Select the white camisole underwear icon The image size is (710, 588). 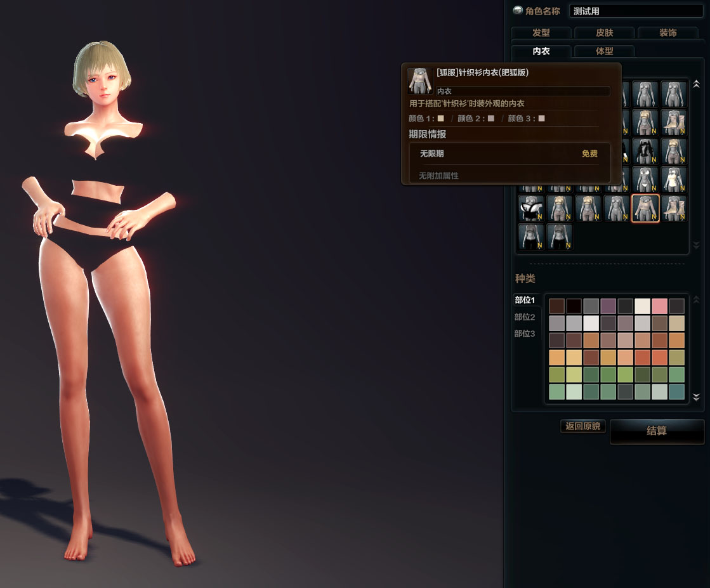(673, 180)
